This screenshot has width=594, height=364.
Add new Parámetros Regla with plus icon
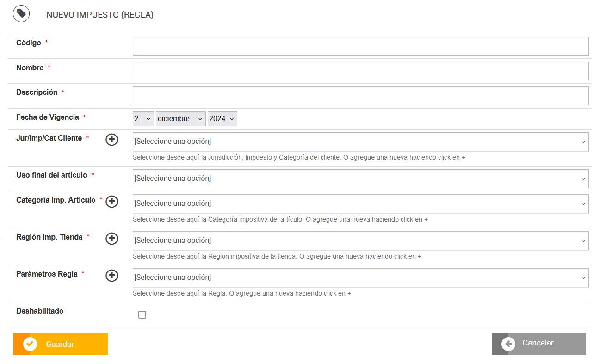pos(112,276)
